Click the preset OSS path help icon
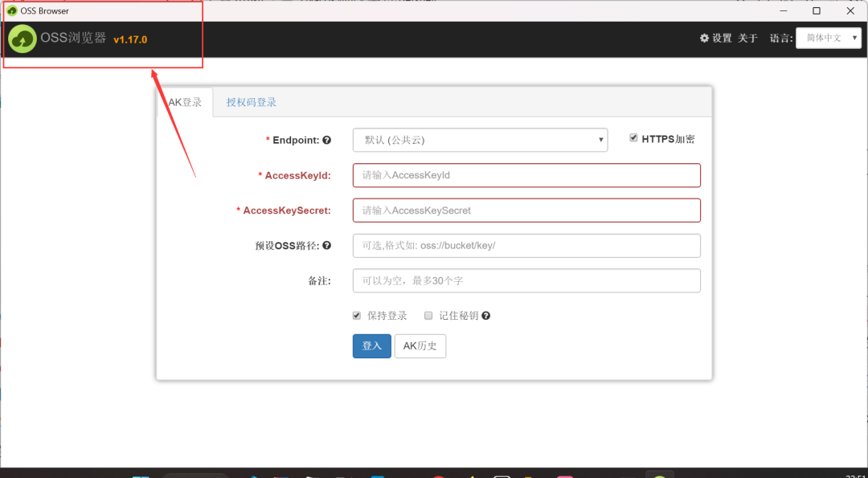The height and width of the screenshot is (478, 868). 326,245
